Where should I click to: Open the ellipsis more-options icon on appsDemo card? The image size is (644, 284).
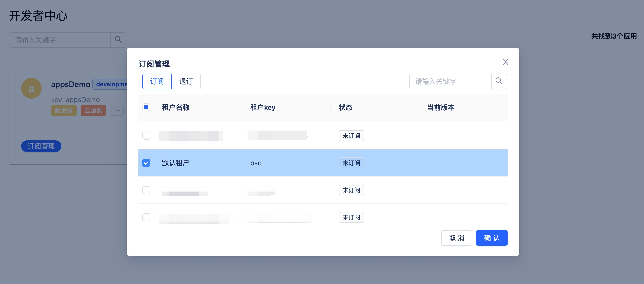pos(117,110)
